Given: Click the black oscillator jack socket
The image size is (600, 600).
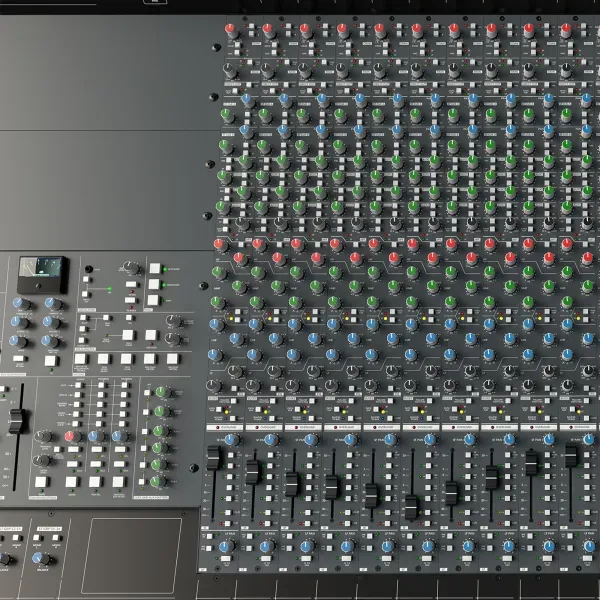Looking at the screenshot, I should click(x=89, y=269).
